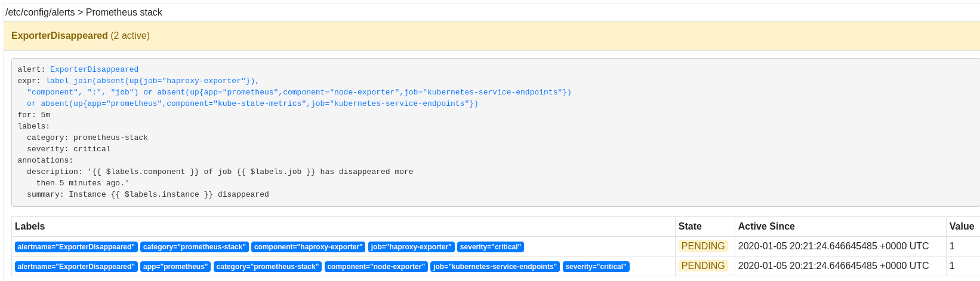980x281 pixels.
Task: Click the Labels column header
Action: 30,227
